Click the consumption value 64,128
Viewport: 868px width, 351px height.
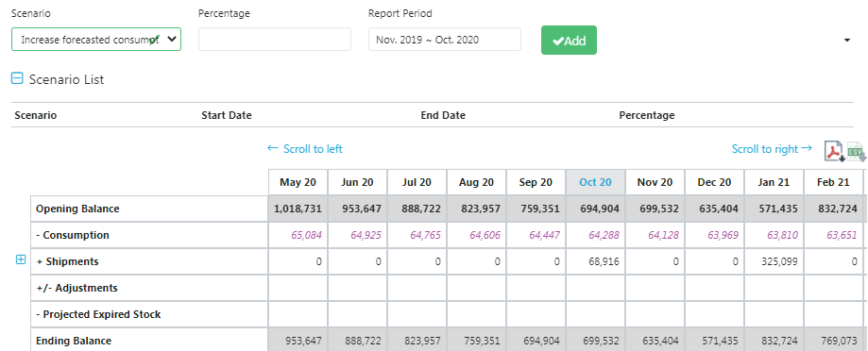tap(663, 235)
